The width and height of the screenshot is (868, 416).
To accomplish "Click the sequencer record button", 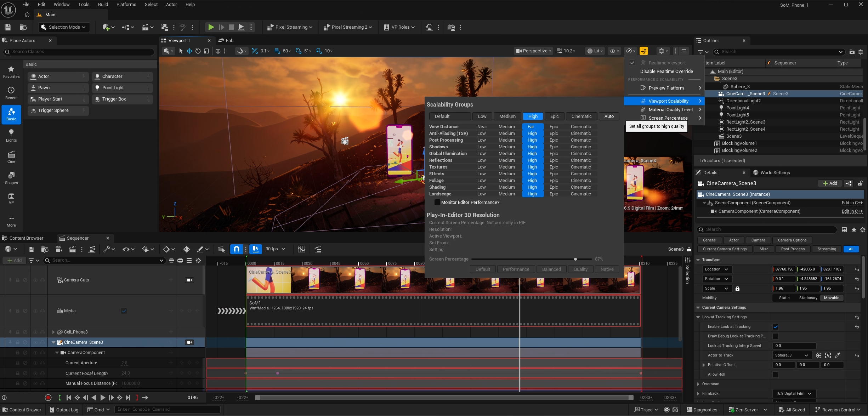I will 48,398.
